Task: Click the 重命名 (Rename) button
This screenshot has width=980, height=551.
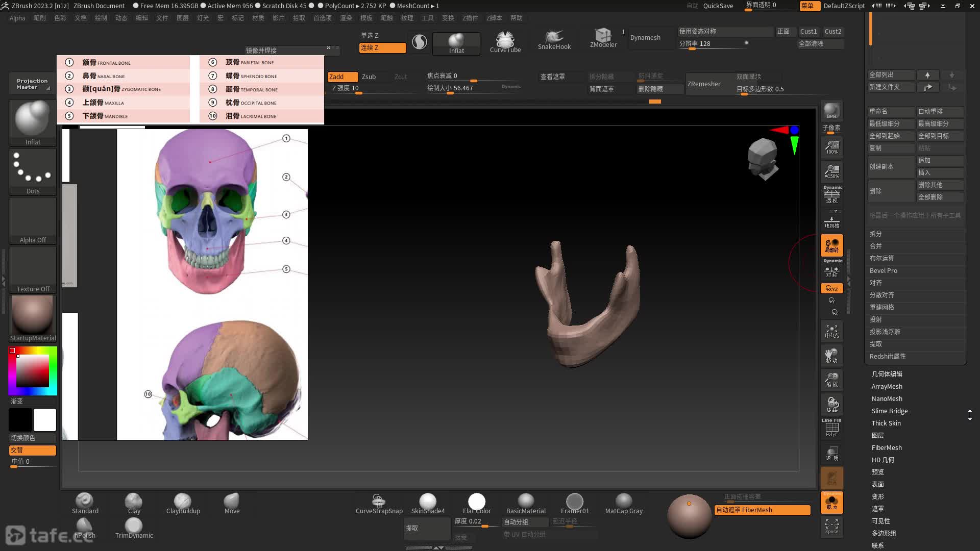Action: point(891,111)
